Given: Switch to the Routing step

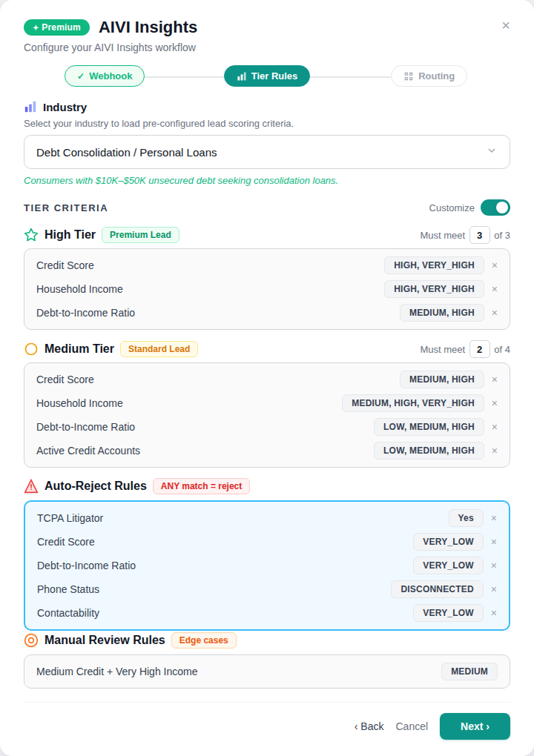Looking at the screenshot, I should point(429,76).
